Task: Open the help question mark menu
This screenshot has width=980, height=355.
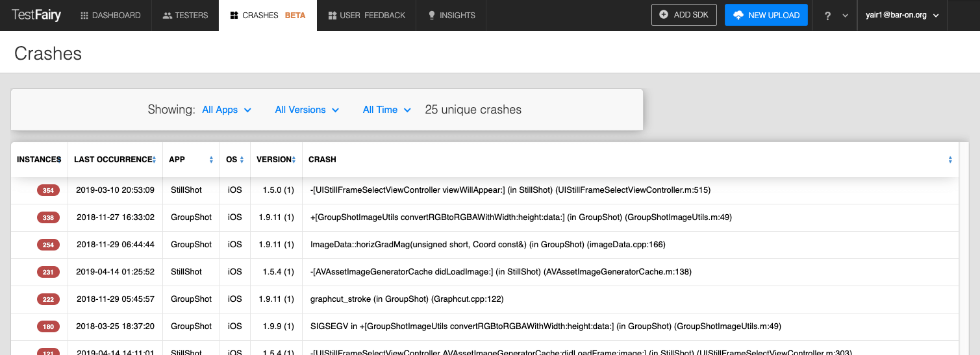Action: 835,16
